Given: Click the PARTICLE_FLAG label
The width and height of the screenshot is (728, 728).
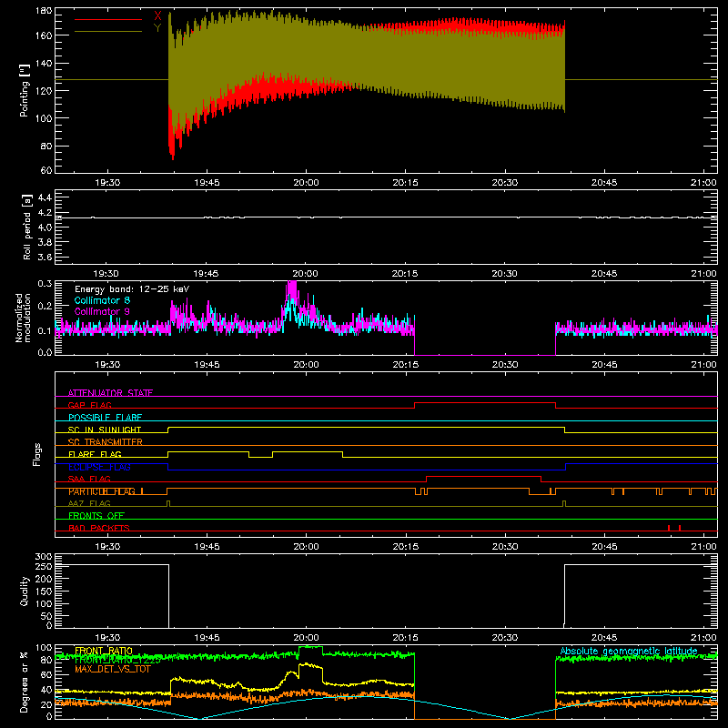Looking at the screenshot, I should (x=102, y=491).
